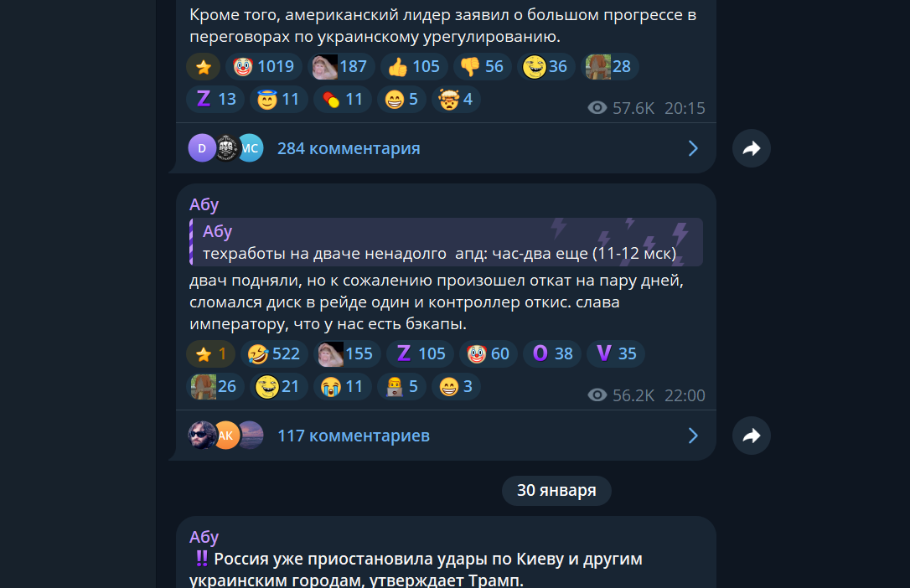This screenshot has height=588, width=910.
Task: Share the post with 117 comments
Action: click(x=751, y=436)
